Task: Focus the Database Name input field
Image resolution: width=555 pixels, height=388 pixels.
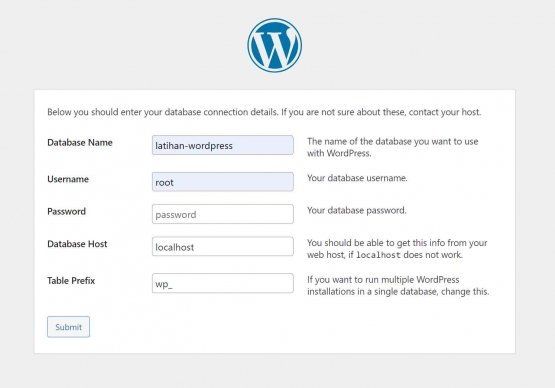Action: (x=223, y=145)
